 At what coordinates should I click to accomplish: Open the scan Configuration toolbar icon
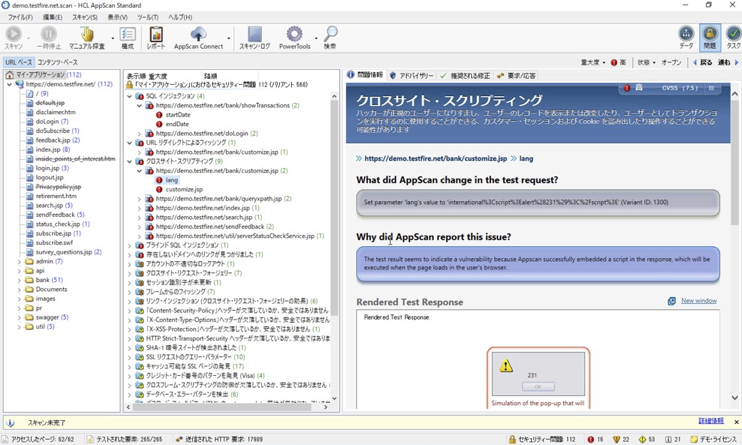[127, 34]
